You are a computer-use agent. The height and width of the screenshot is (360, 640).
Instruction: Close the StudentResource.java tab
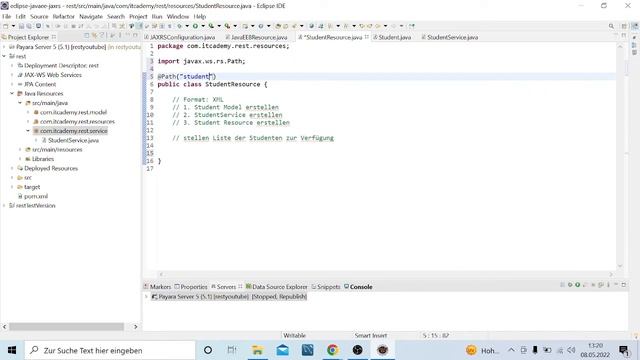(x=367, y=37)
